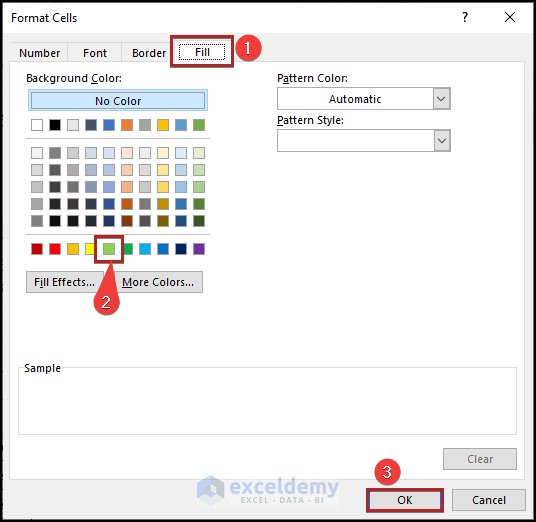
Task: Choose lightest green tint in last column
Action: (199, 153)
